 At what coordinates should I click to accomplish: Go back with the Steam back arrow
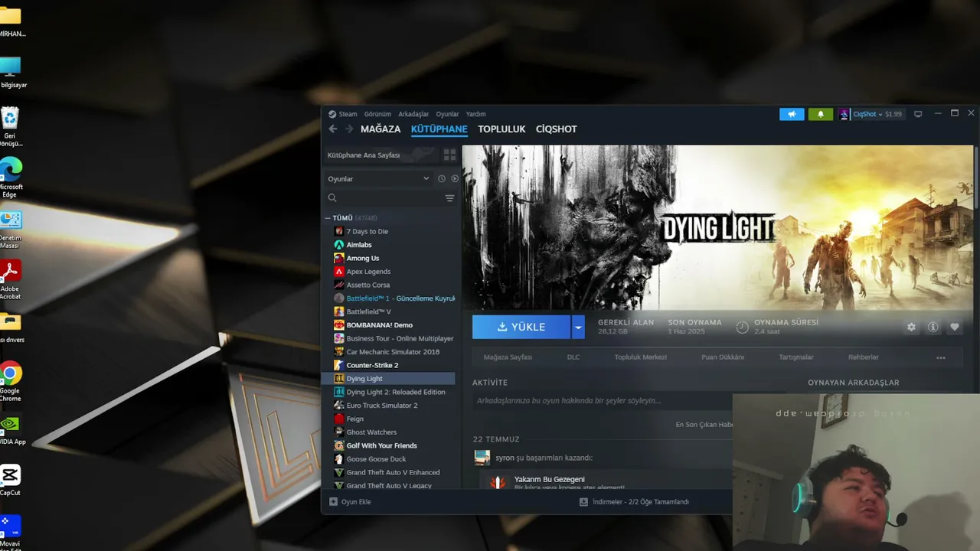tap(332, 129)
